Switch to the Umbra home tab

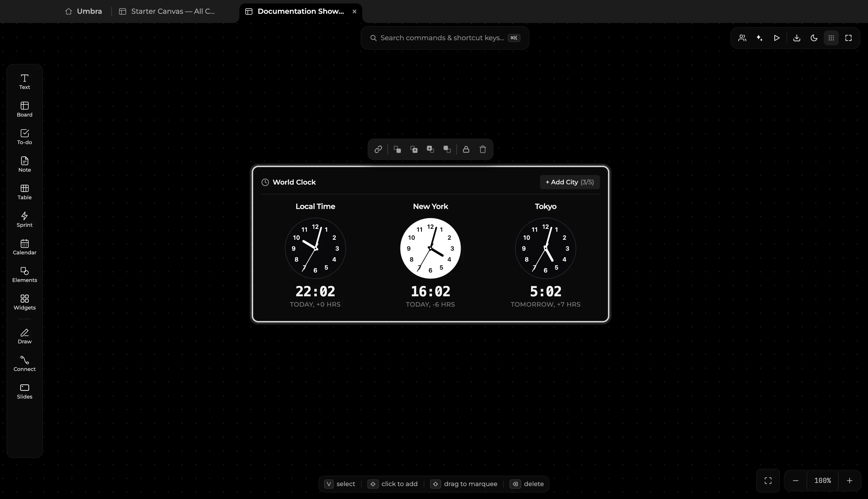click(84, 11)
